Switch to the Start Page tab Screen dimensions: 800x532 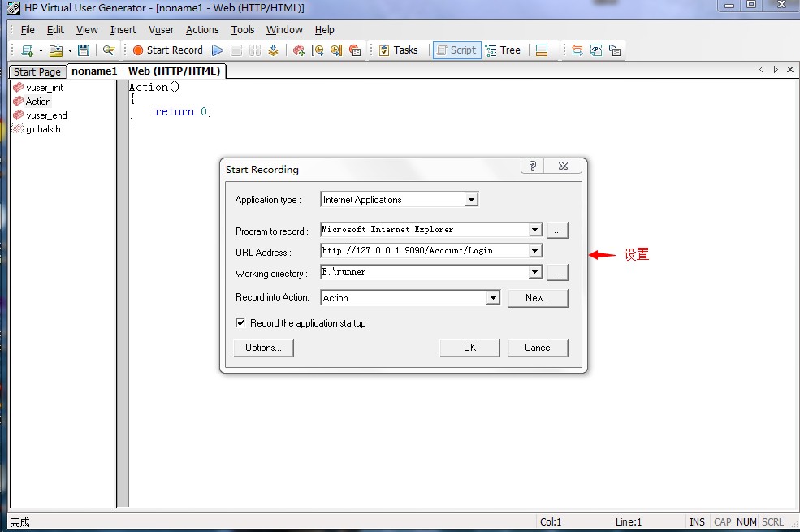pyautogui.click(x=37, y=72)
